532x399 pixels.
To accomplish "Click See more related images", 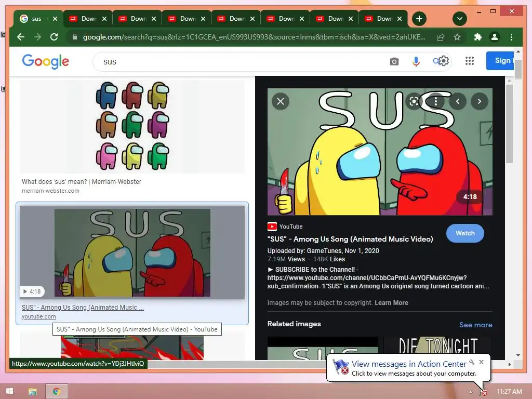I will click(476, 325).
